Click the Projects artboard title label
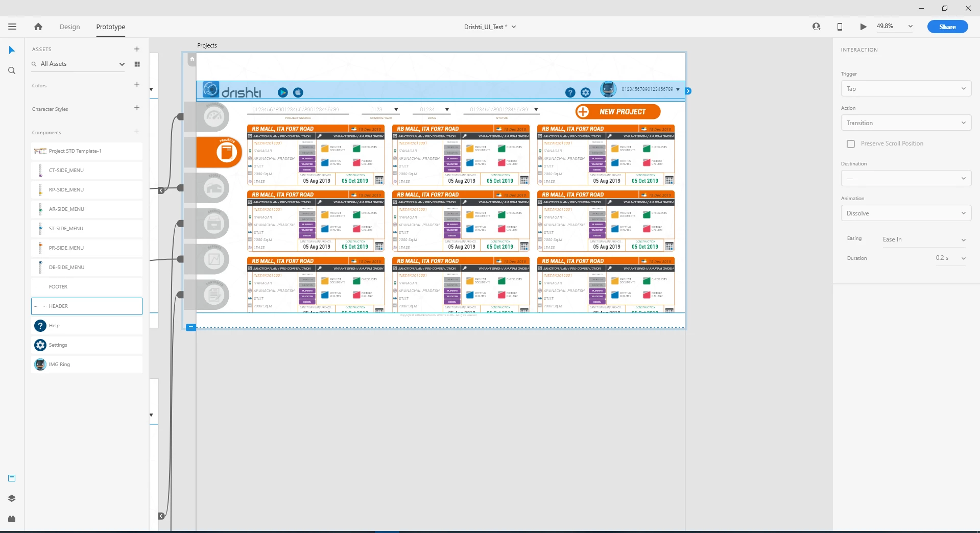Screen dimensions: 980x533 point(207,45)
